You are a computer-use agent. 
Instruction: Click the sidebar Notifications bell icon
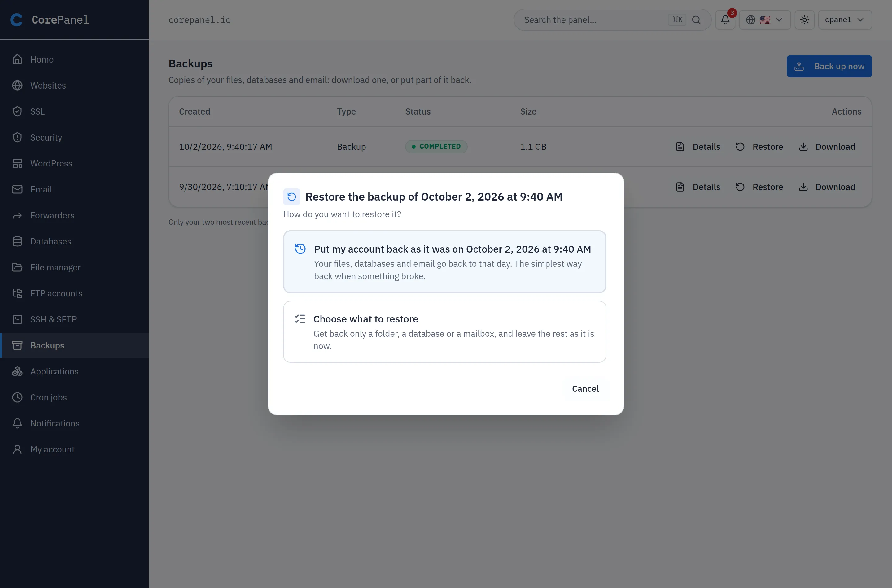(x=17, y=423)
